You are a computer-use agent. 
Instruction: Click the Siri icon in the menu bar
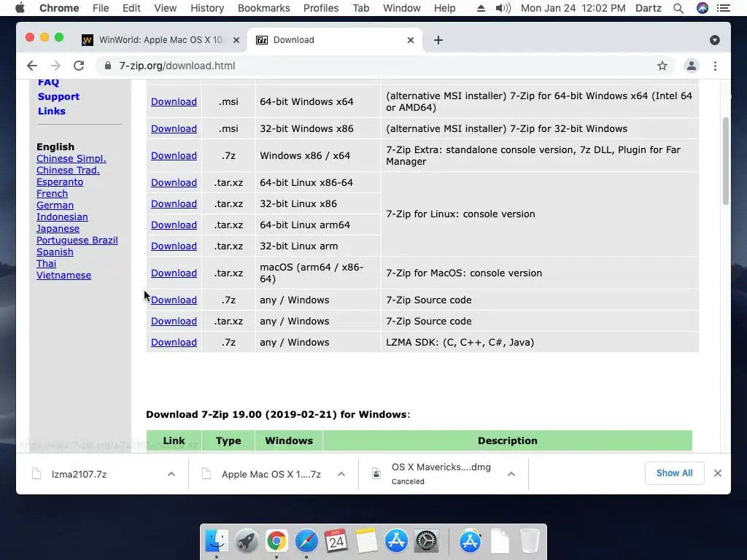tap(703, 8)
